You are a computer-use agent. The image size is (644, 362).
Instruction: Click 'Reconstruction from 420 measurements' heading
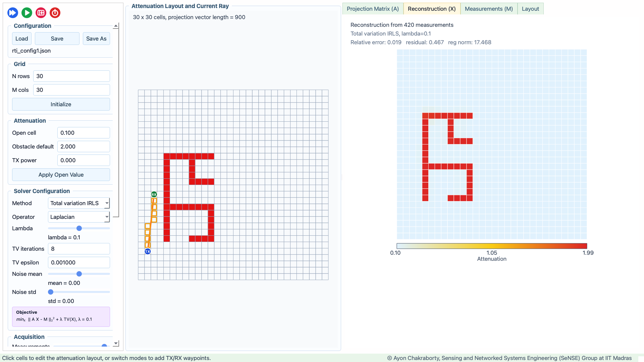pos(402,25)
